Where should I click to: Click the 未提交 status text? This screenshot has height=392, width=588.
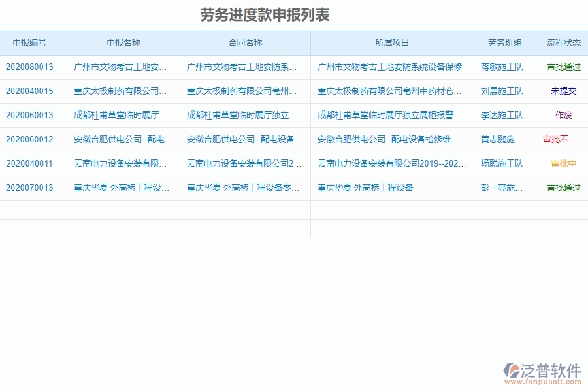coord(562,91)
